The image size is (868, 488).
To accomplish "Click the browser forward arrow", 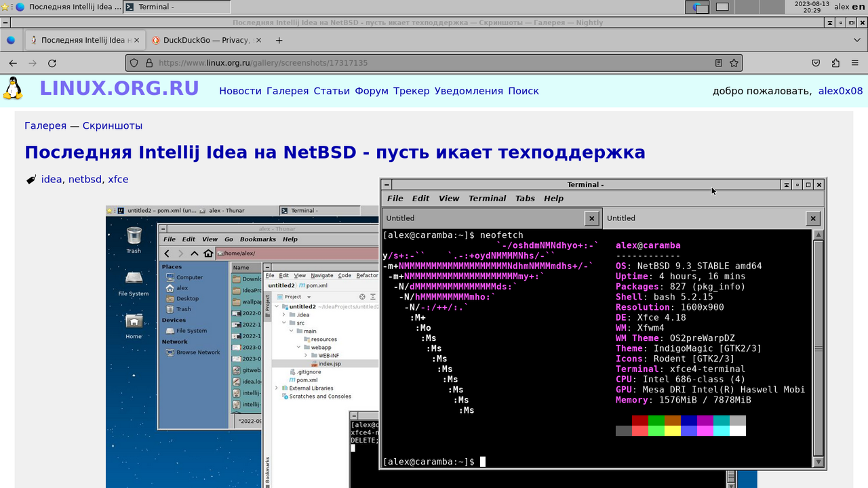I will 32,63.
